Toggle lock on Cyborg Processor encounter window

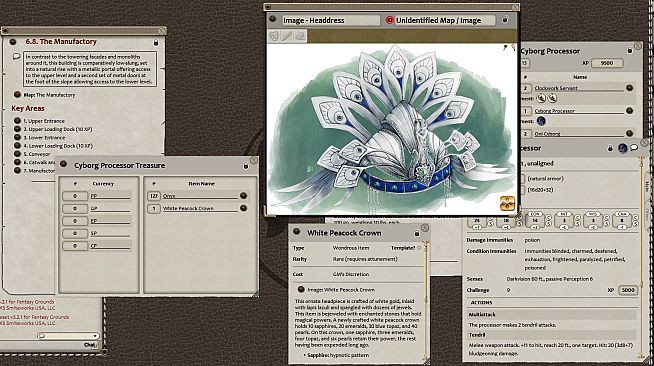[x=630, y=50]
